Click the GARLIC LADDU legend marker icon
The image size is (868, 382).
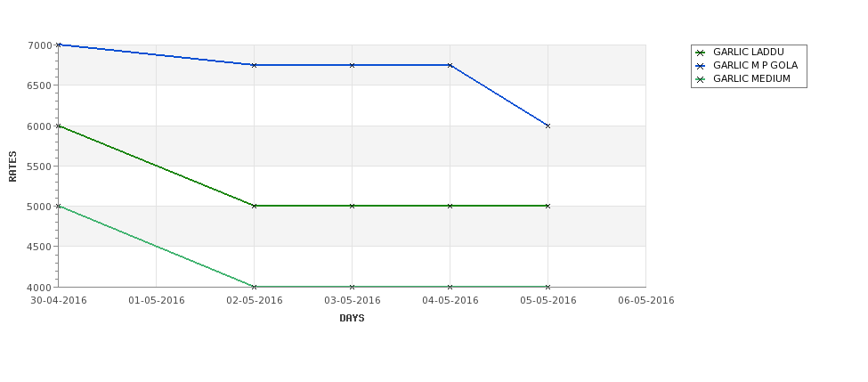(x=701, y=53)
